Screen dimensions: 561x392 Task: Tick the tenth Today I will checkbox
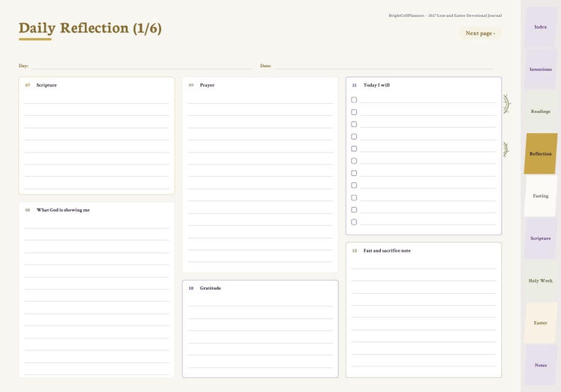click(x=354, y=210)
